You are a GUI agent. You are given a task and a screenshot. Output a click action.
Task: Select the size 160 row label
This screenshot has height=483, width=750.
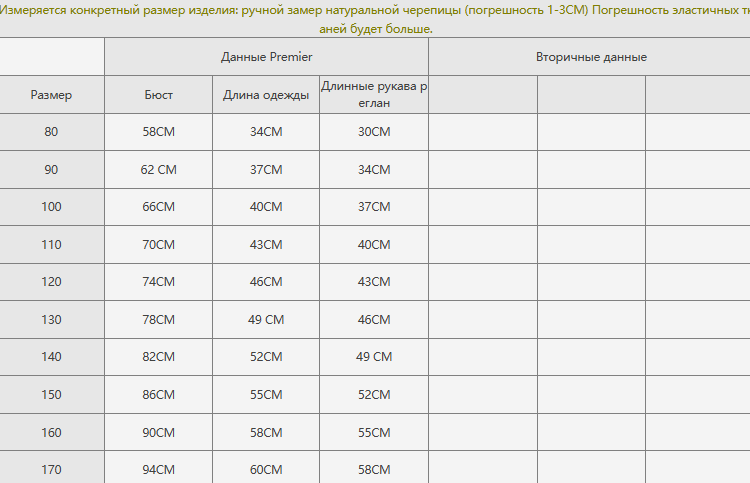[x=51, y=433]
